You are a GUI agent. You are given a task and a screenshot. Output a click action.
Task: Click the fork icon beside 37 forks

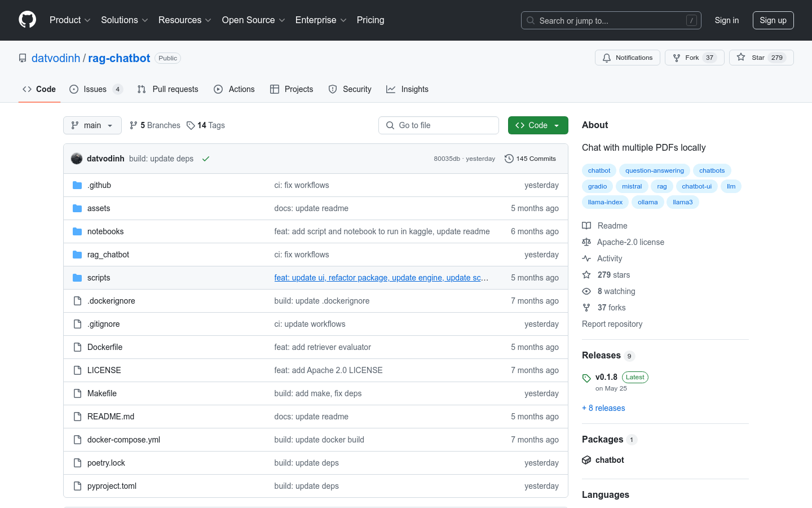click(586, 308)
